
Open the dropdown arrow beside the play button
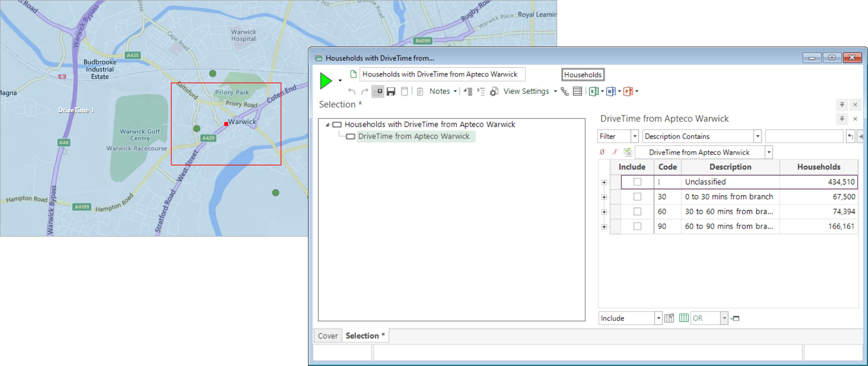340,81
